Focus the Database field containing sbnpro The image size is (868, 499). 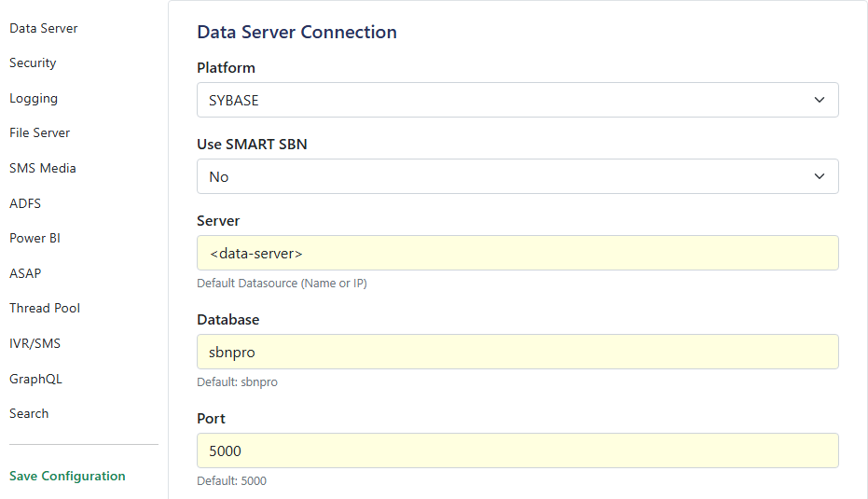[517, 352]
